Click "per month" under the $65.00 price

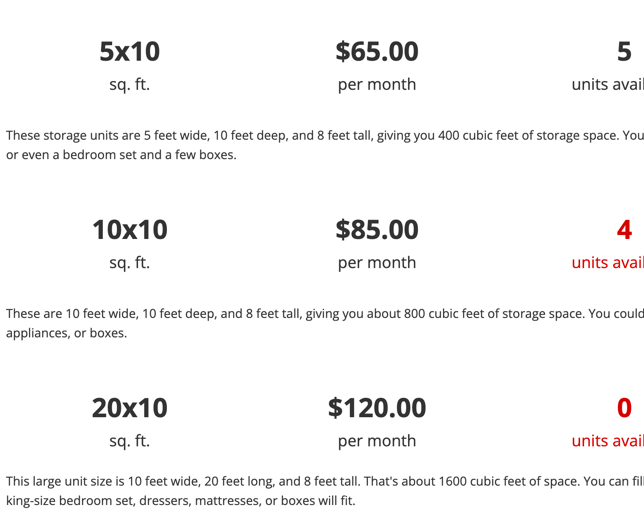[377, 84]
